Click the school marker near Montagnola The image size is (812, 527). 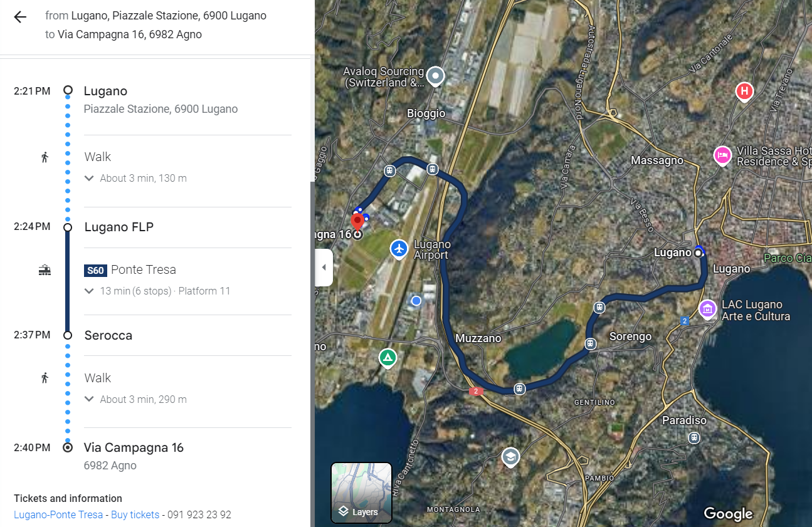pos(511,457)
